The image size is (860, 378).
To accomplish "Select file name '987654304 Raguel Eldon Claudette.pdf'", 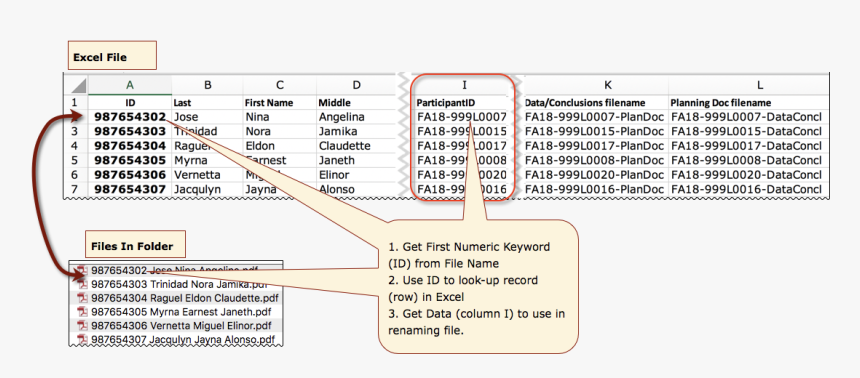I will click(185, 298).
